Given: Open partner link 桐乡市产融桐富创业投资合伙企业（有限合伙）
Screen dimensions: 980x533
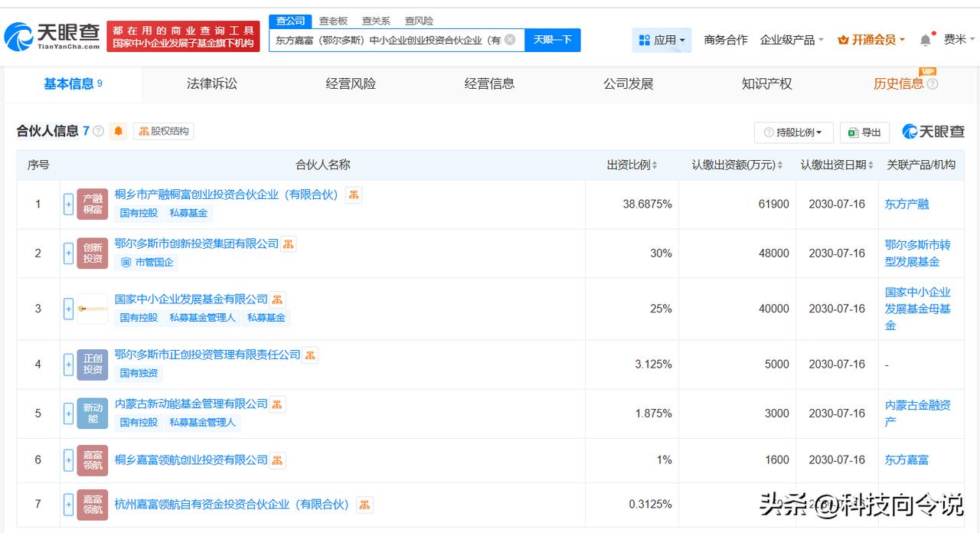Looking at the screenshot, I should coord(227,195).
